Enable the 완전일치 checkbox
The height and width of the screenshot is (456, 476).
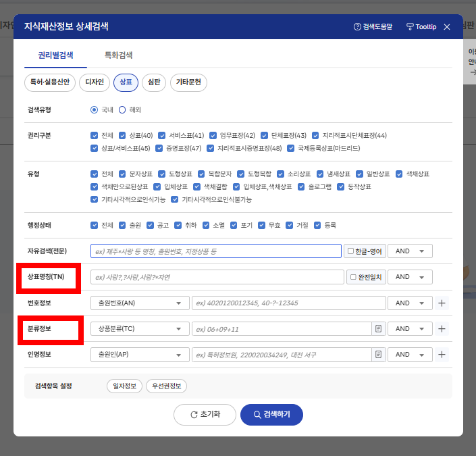tap(352, 277)
